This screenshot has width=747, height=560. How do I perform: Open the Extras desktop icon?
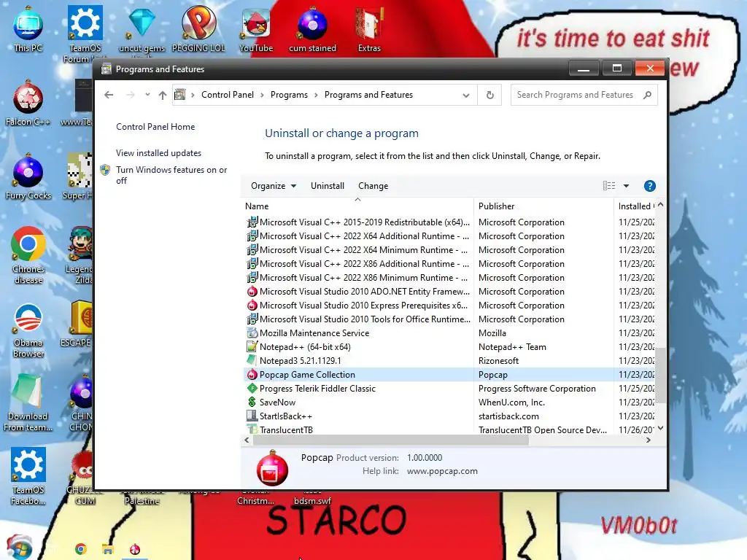[369, 29]
